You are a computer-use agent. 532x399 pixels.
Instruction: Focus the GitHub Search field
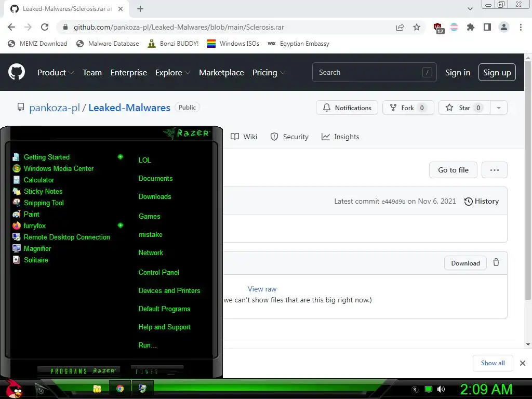coord(374,72)
